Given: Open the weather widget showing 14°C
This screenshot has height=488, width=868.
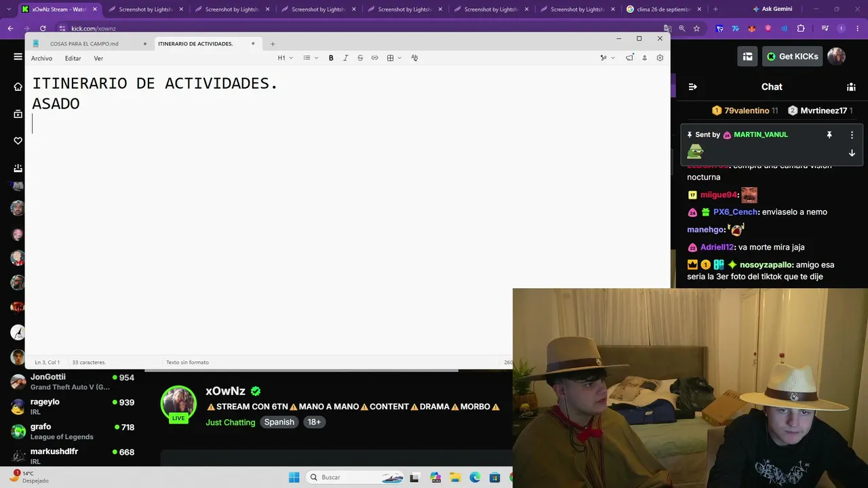Looking at the screenshot, I should (31, 477).
